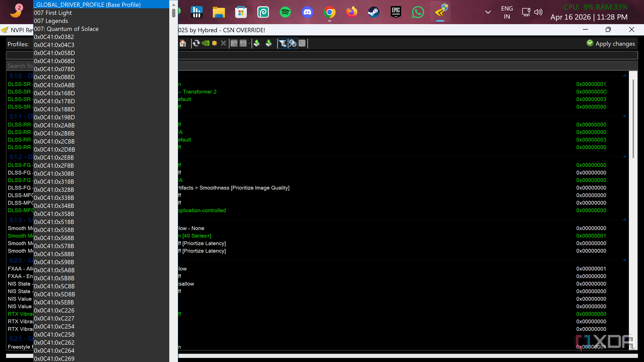Image resolution: width=644 pixels, height=362 pixels.
Task: Select profile 0x0C41:0x0382 in dropdown list
Action: [x=101, y=37]
